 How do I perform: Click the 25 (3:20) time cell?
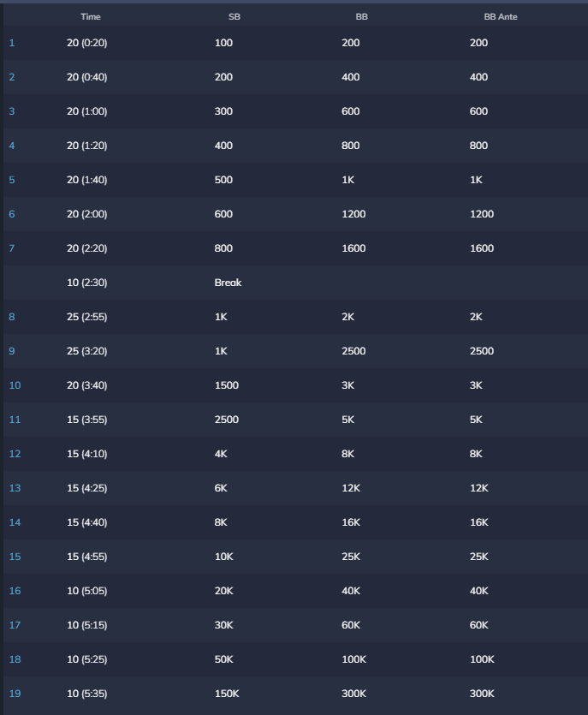point(86,351)
